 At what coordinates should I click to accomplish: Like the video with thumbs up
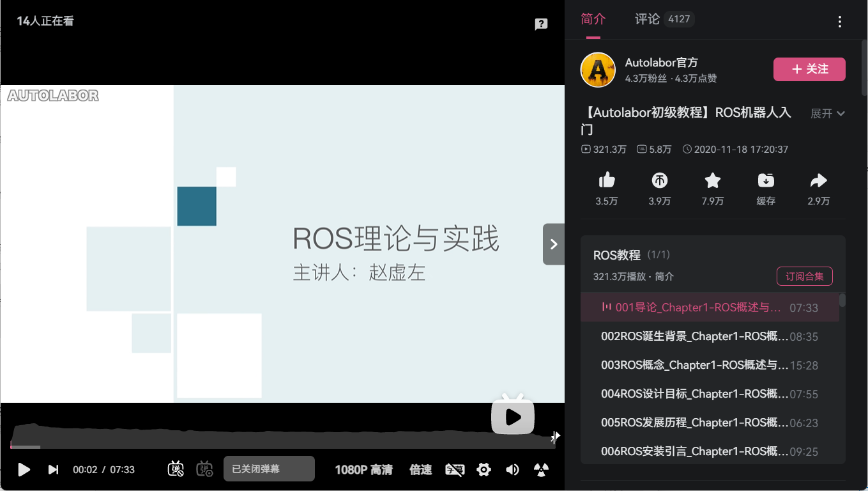point(606,181)
